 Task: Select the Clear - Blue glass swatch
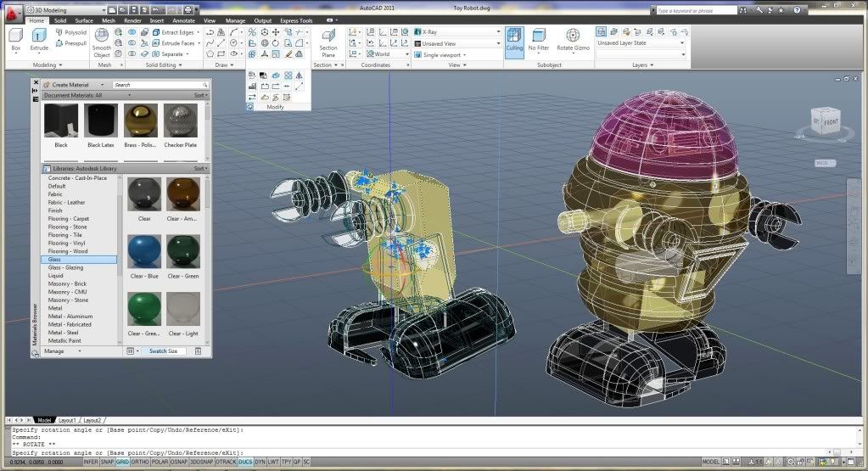[144, 252]
